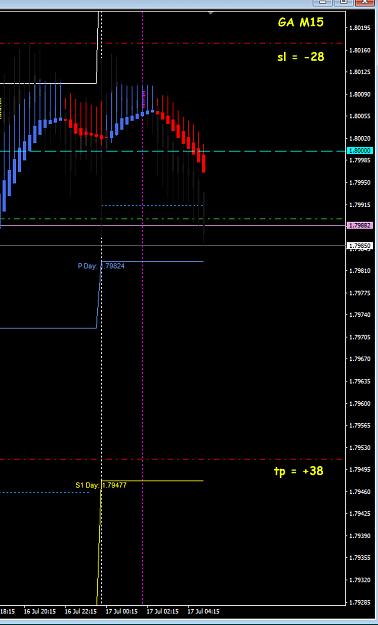Click the 1.79495 price axis value

click(x=360, y=470)
